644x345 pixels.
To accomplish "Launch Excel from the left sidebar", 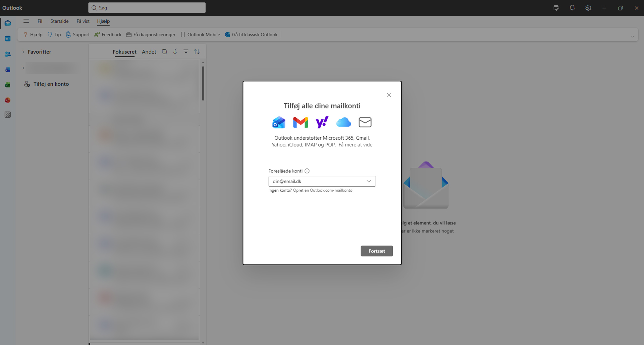I will (8, 85).
